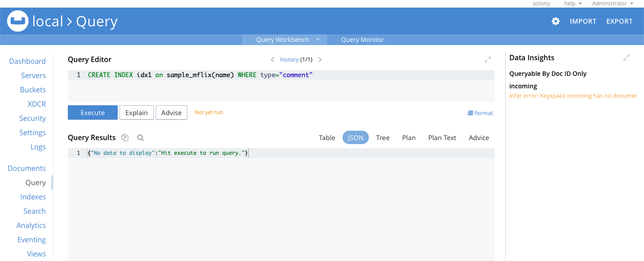Expand the Query Editor to fullscreen
The width and height of the screenshot is (644, 261).
click(x=488, y=59)
